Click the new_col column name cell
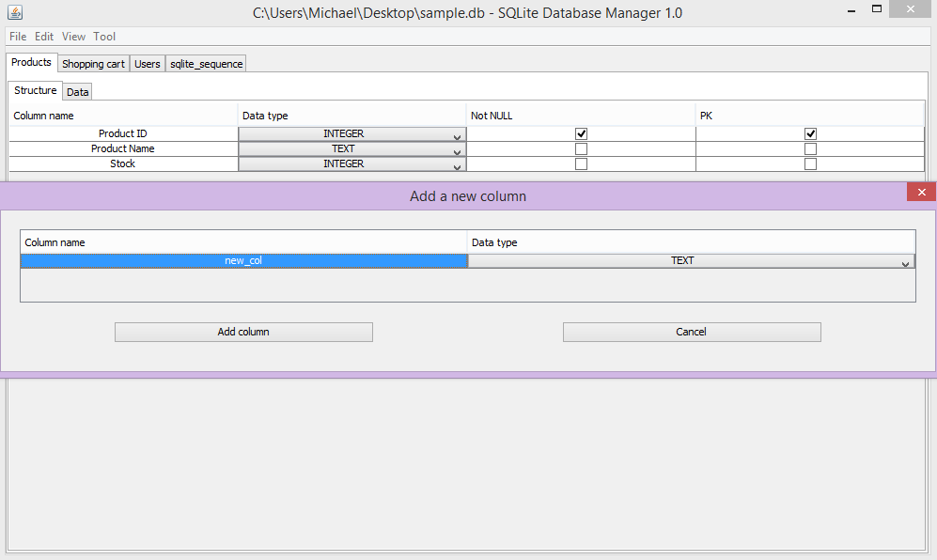The image size is (937, 560). coord(243,260)
